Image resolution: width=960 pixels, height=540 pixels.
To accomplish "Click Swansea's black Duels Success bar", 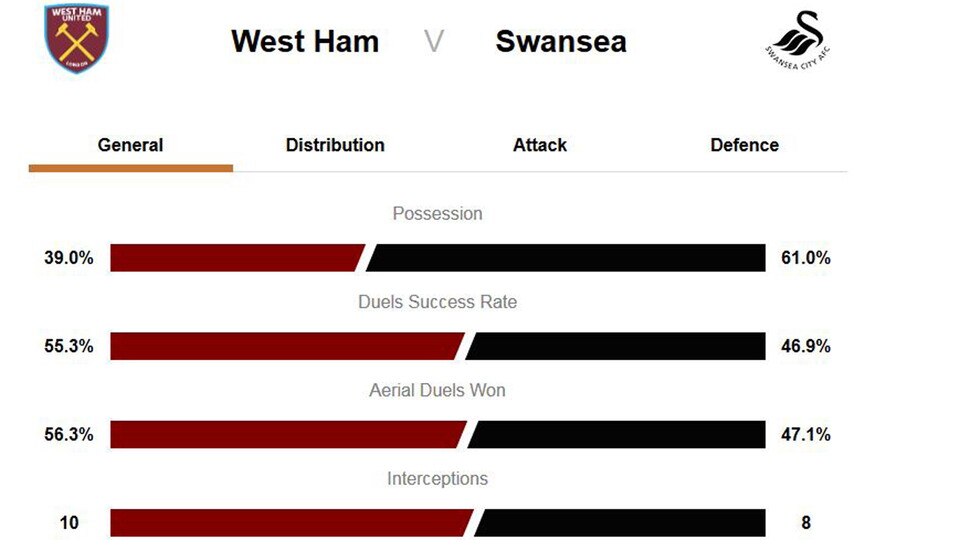I will pos(617,346).
